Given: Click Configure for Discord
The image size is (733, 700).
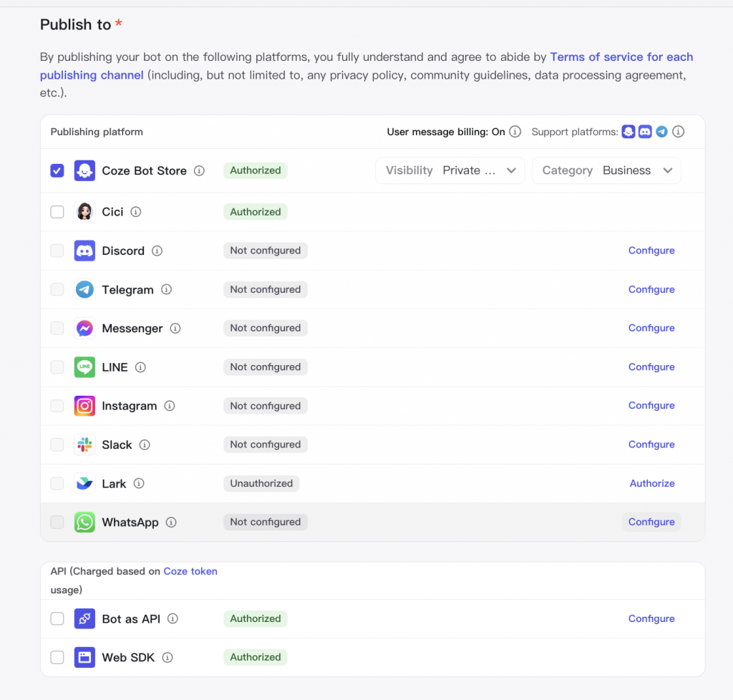Looking at the screenshot, I should tap(651, 251).
